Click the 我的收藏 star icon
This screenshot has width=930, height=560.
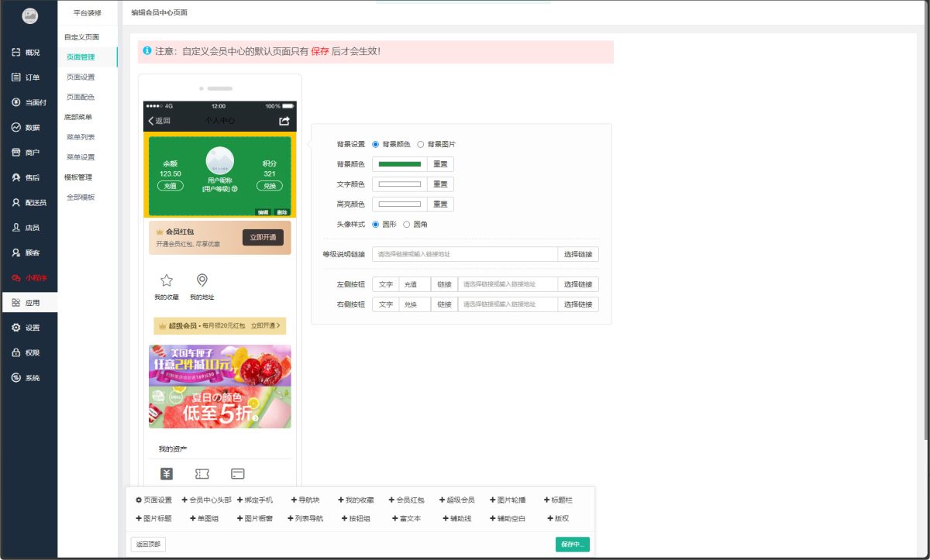tap(166, 280)
